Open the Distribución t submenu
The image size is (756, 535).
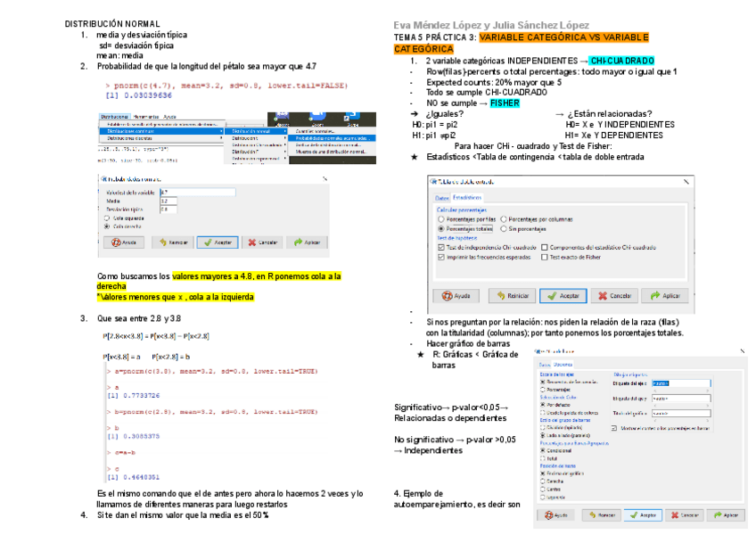257,138
